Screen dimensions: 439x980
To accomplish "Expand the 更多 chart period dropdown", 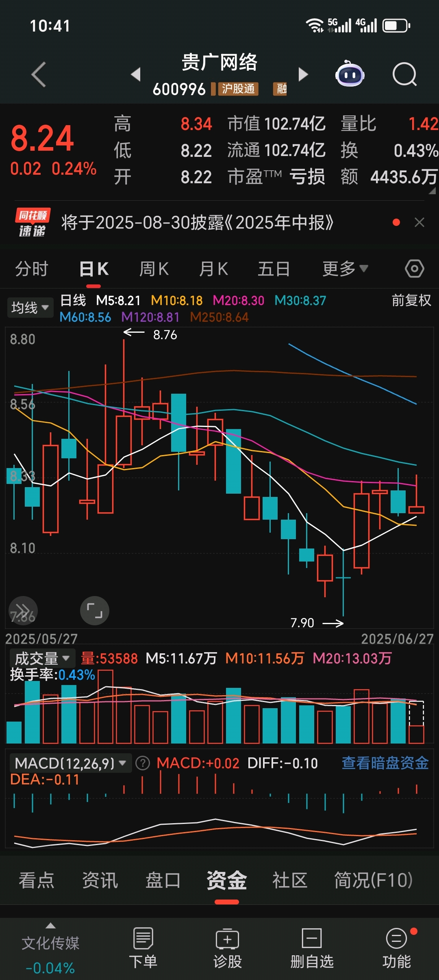I will click(x=345, y=269).
